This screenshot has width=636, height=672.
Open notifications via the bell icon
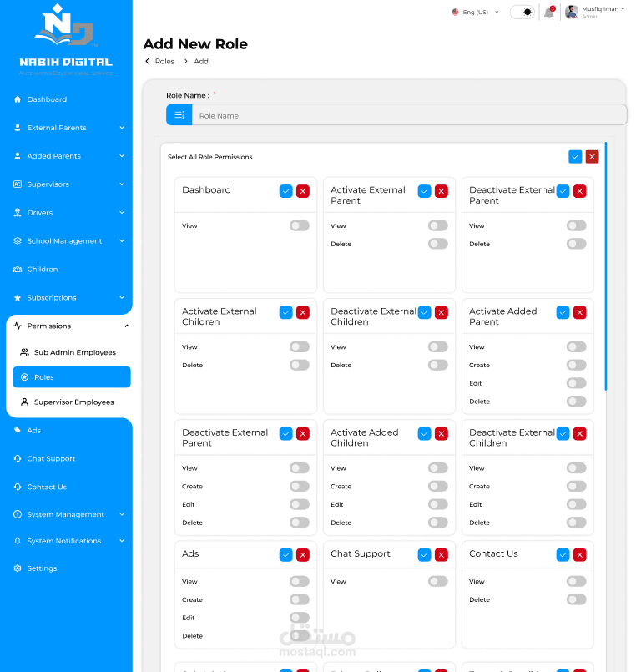pyautogui.click(x=549, y=12)
